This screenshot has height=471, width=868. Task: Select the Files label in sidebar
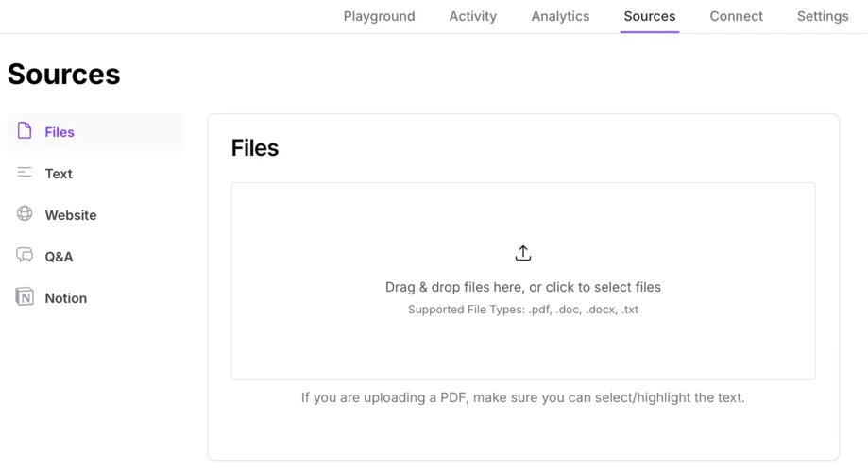(60, 132)
